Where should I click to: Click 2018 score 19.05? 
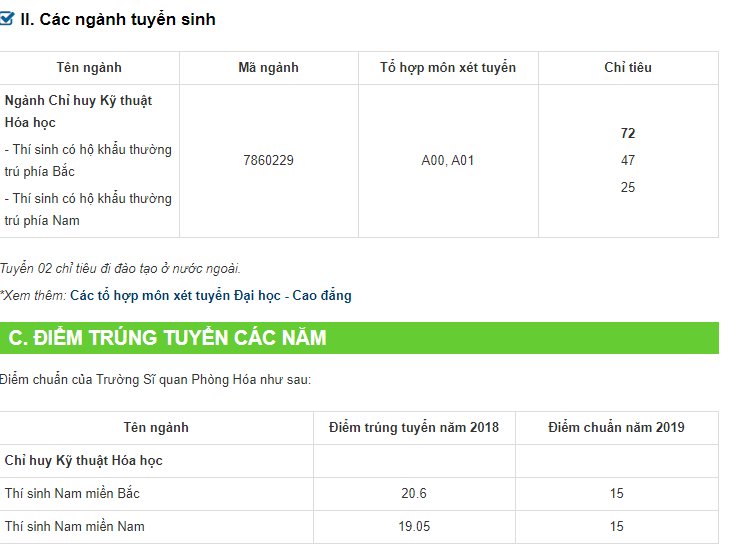(414, 527)
